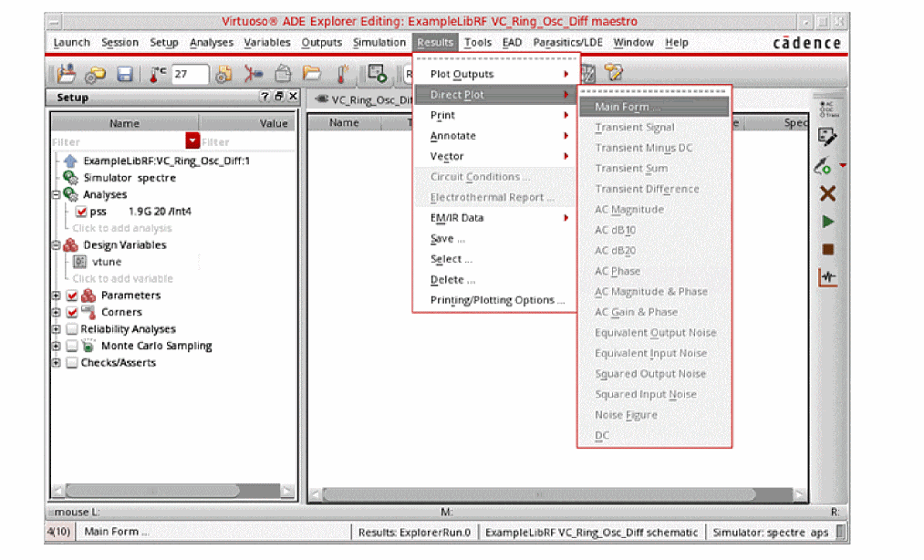The image size is (924, 560).
Task: Expand the Checks/Asserts node
Action: click(x=57, y=362)
